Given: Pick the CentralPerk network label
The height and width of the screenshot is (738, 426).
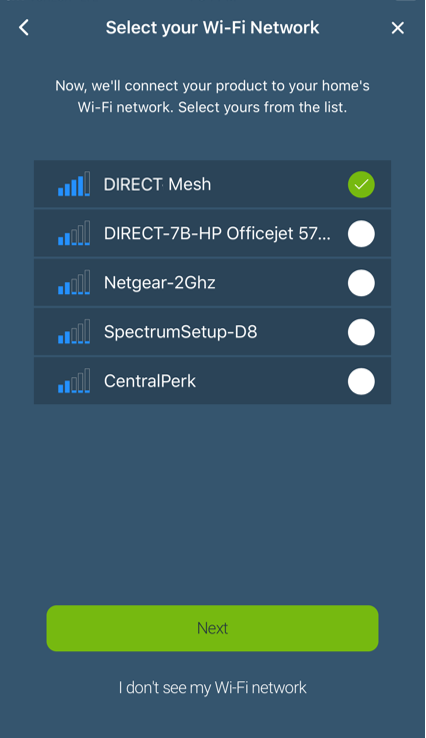Looking at the screenshot, I should [150, 381].
